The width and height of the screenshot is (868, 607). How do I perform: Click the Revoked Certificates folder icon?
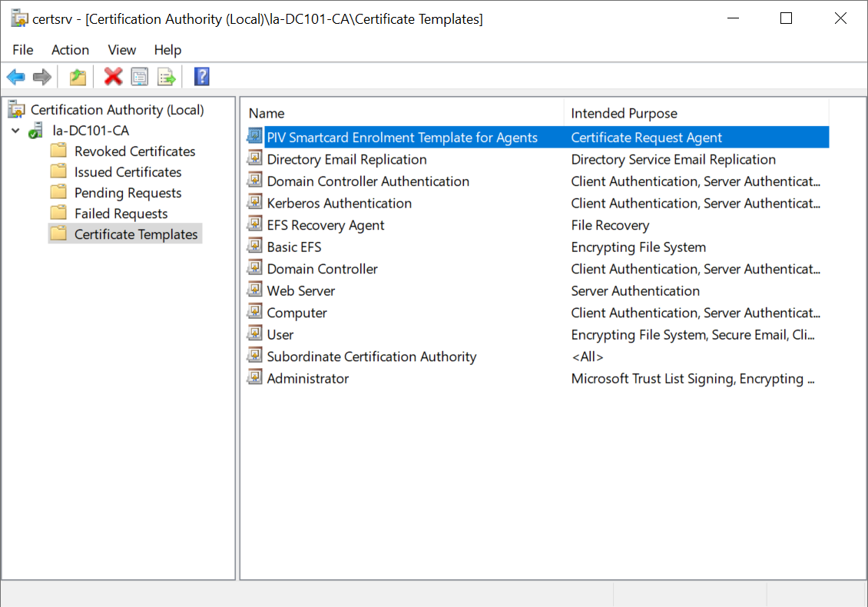[58, 151]
